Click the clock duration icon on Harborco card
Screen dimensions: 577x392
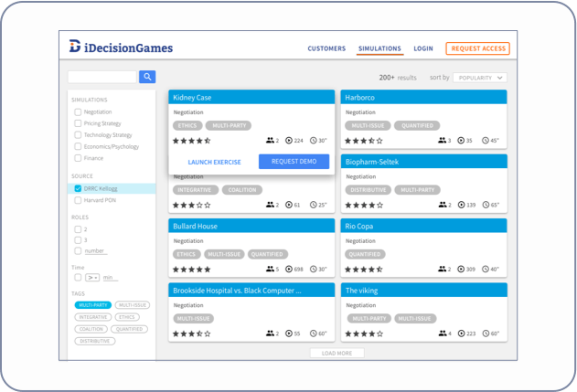(x=485, y=141)
